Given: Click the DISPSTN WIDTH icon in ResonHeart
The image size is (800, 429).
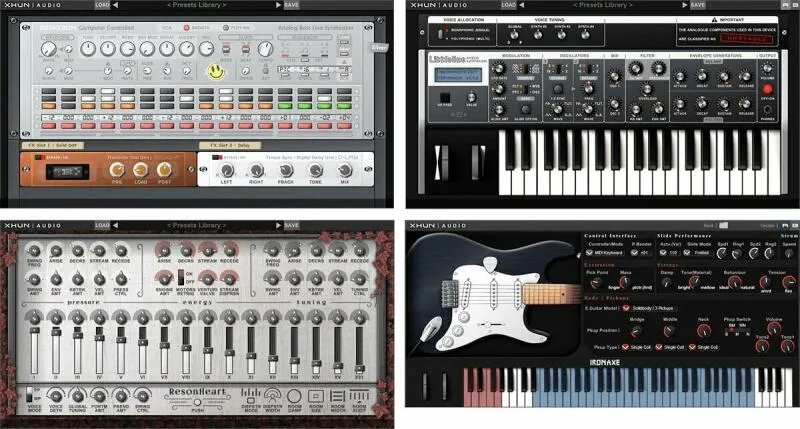Looking at the screenshot, I should point(272,395).
